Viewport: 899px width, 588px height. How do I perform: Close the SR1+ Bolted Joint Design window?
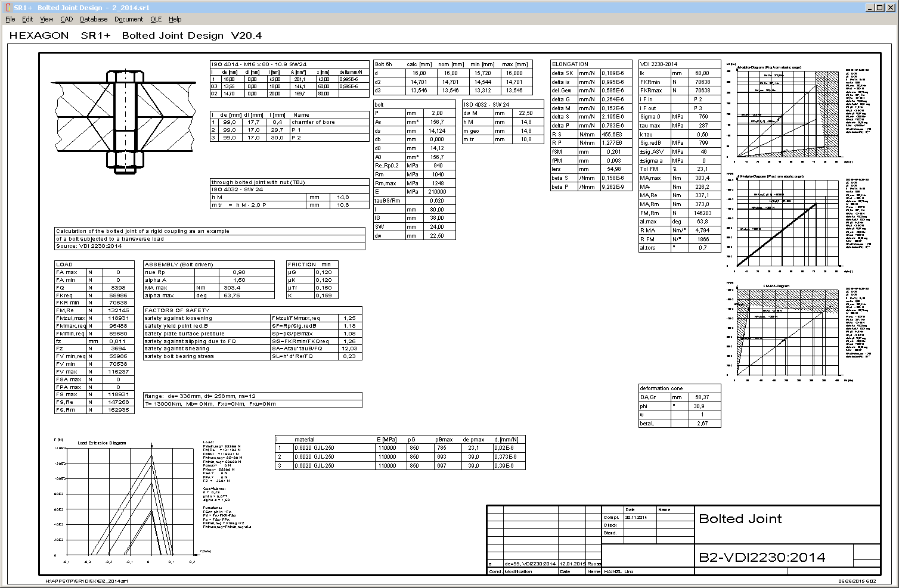(891, 8)
